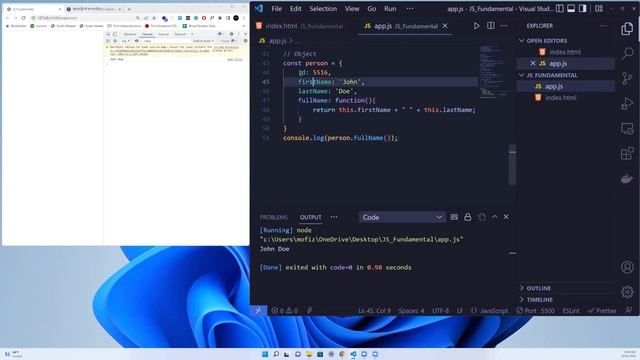Change end of line via LF
The width and height of the screenshot is (640, 360).
pos(460,311)
